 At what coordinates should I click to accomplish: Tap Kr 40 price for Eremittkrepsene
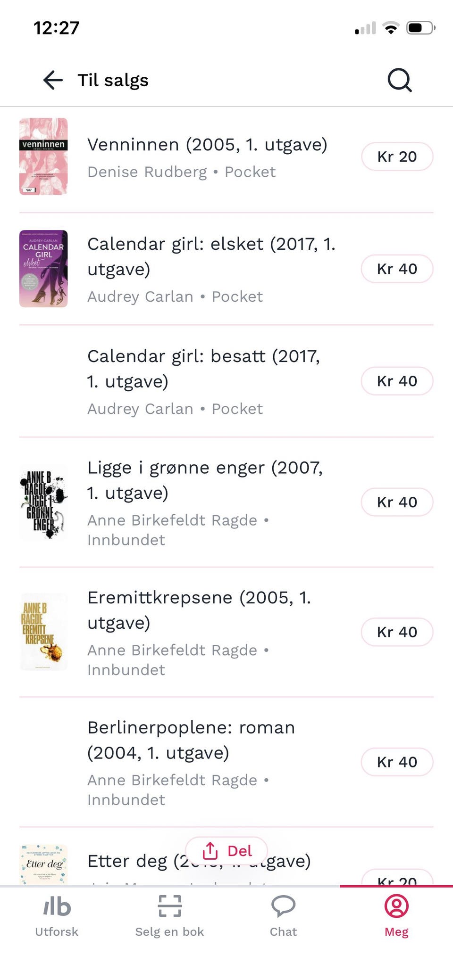(397, 632)
